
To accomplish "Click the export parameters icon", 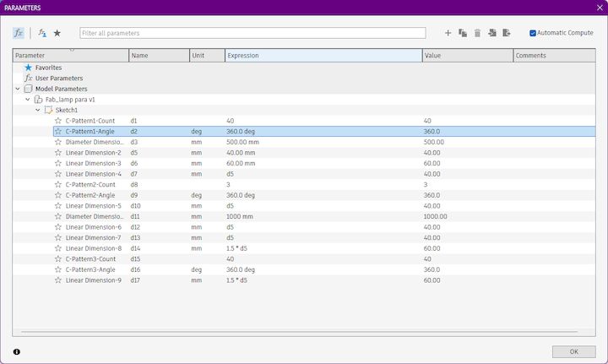I will pos(507,33).
